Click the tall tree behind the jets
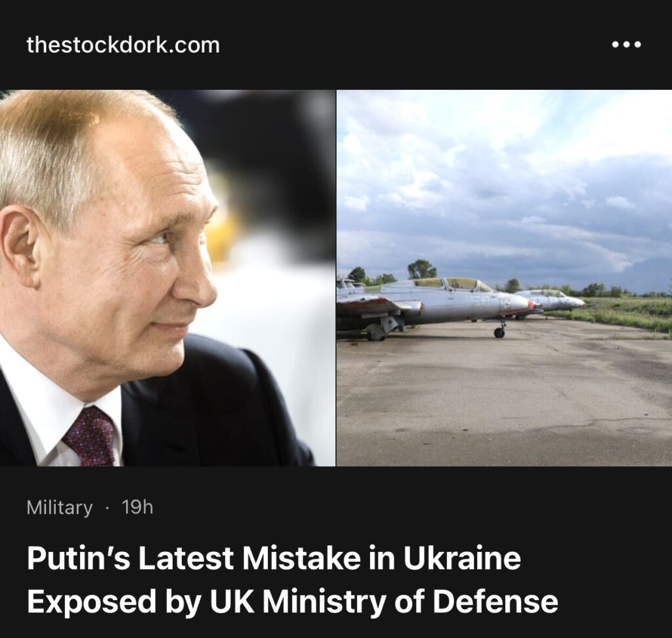Screen dimensions: 672x638 point(422,269)
